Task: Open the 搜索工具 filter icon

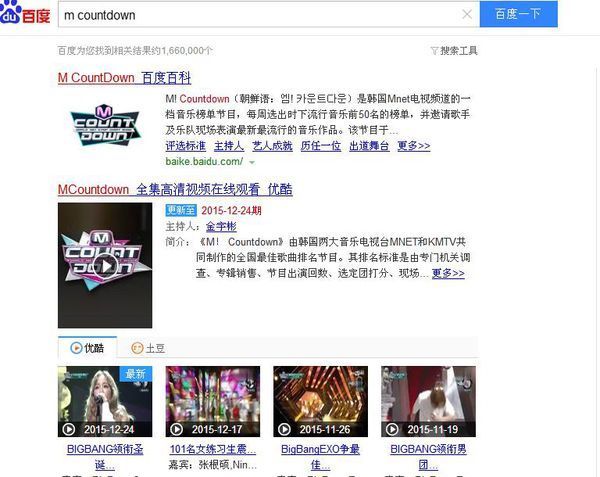Action: tap(434, 50)
